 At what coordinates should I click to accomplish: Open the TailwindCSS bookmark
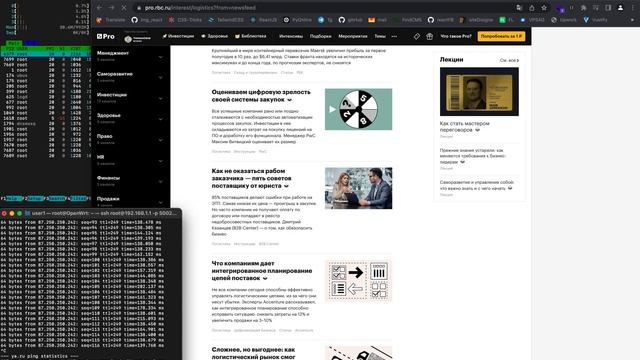[226, 20]
